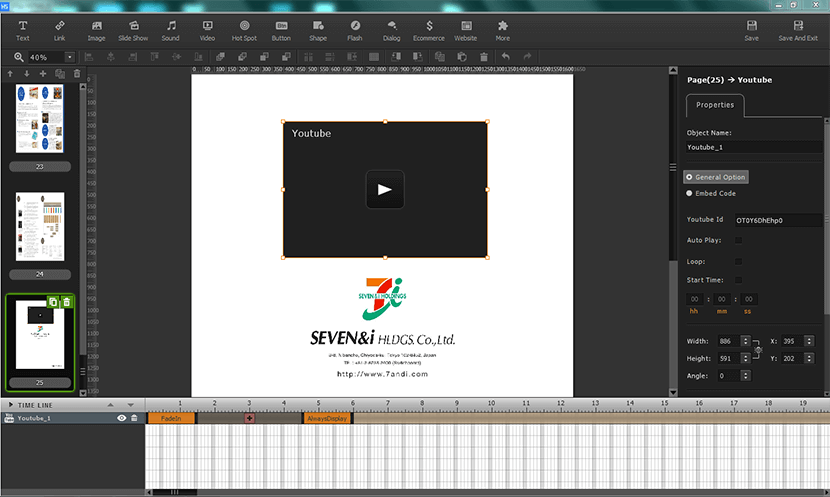Select the AlwaysDisplay animation block
The image size is (830, 497).
(x=327, y=418)
